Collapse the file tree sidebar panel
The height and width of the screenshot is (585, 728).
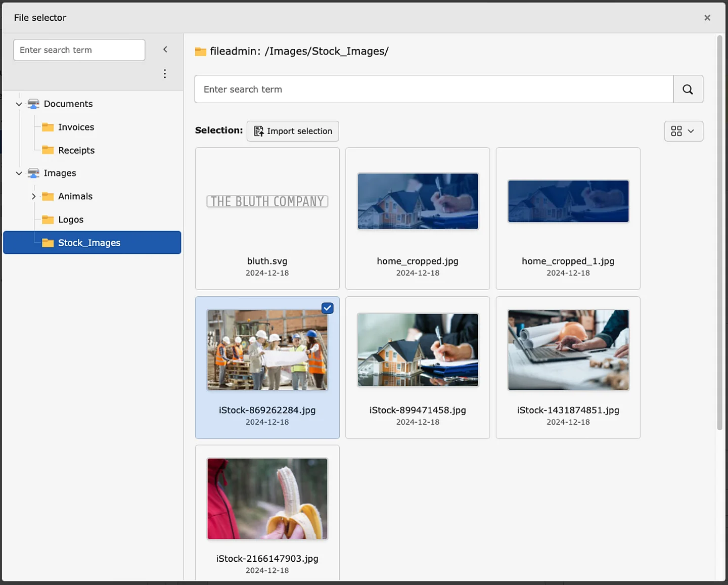tap(165, 49)
